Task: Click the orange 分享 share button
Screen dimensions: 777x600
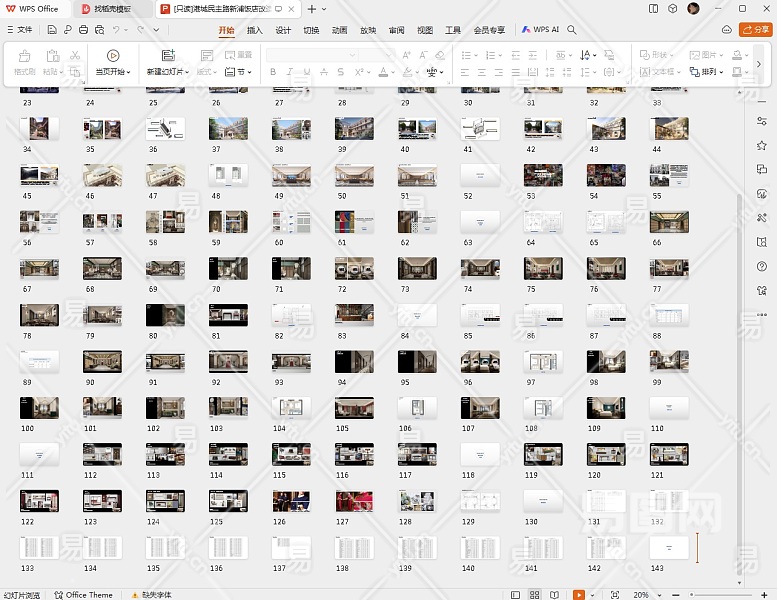Action: pos(755,30)
